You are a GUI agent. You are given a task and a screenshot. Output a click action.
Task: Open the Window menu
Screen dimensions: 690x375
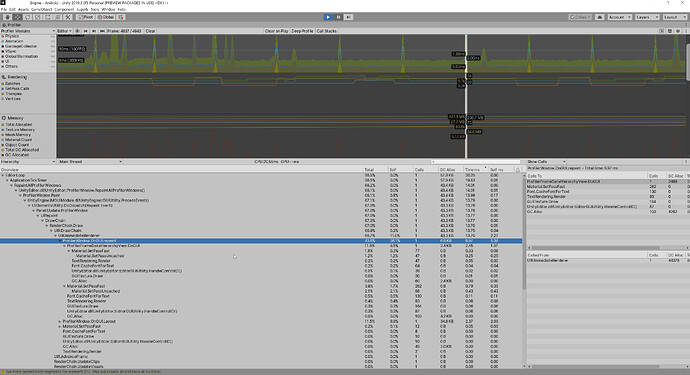(108, 9)
